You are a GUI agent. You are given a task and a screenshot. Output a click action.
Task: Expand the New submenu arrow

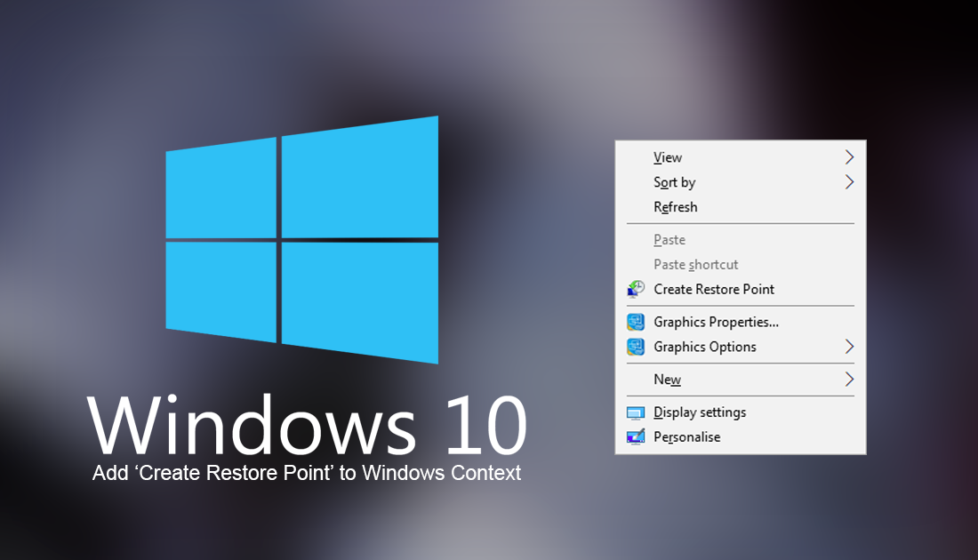(849, 380)
